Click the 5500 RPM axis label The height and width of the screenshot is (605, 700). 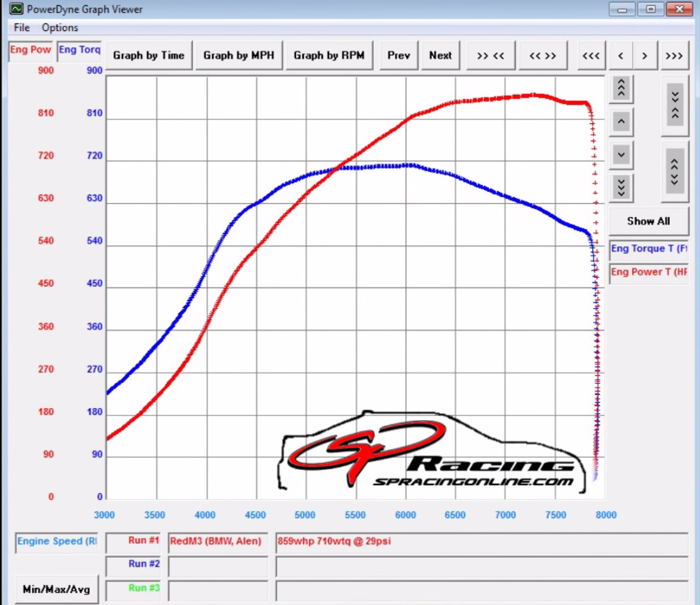356,515
